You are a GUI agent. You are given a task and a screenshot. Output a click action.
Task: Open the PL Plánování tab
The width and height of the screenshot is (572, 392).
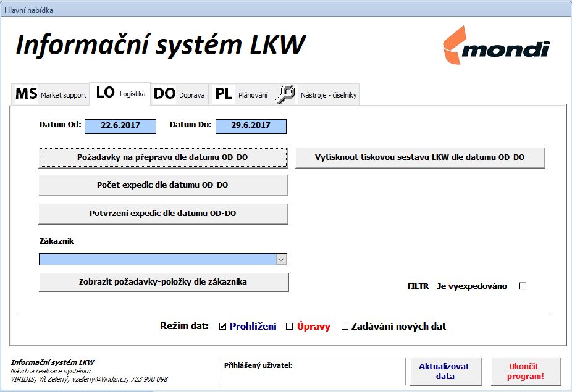click(x=241, y=94)
